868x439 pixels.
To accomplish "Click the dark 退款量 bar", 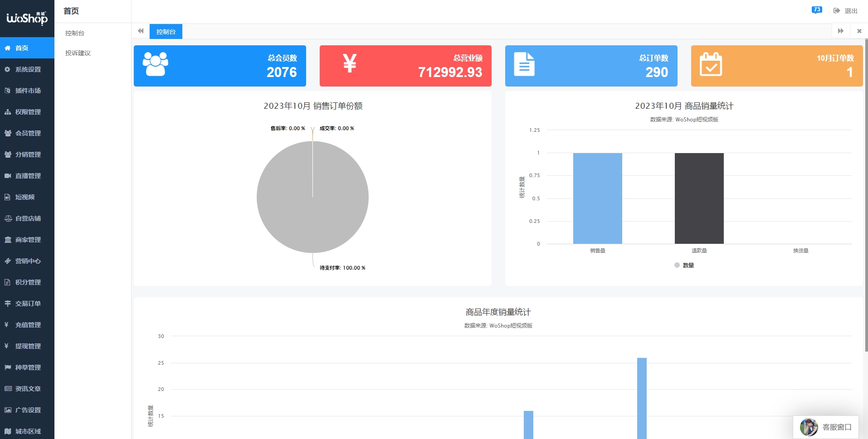I will [x=699, y=198].
